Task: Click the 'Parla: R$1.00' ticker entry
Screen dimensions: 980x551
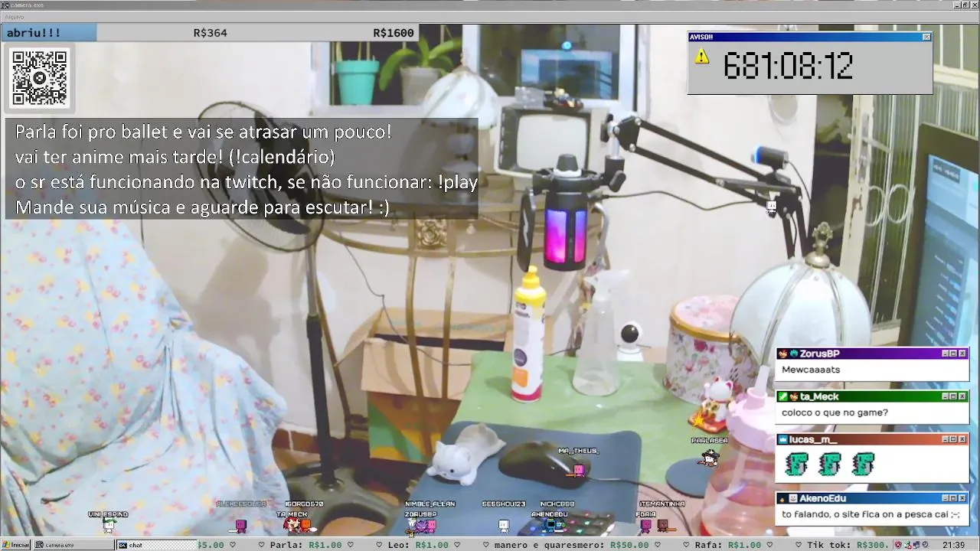Action: pos(306,545)
